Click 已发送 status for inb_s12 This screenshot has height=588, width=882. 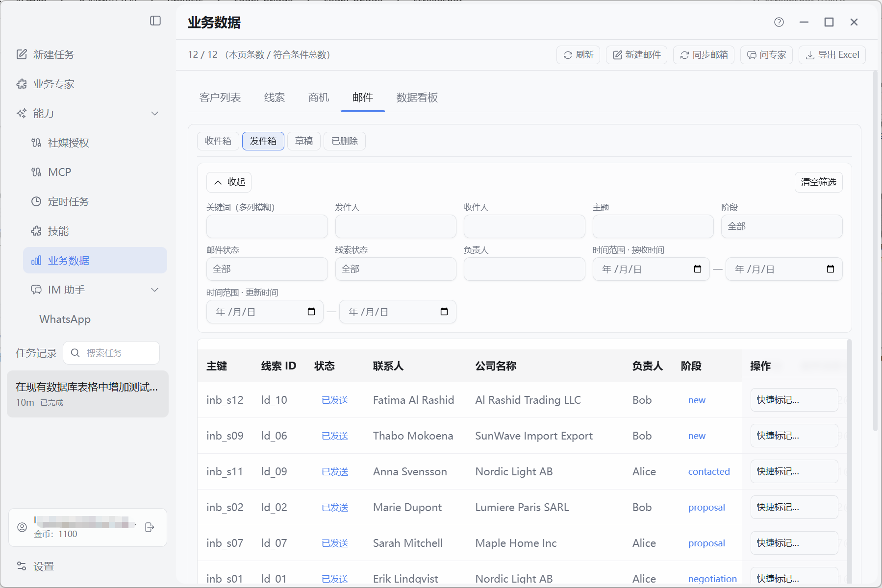click(x=335, y=400)
